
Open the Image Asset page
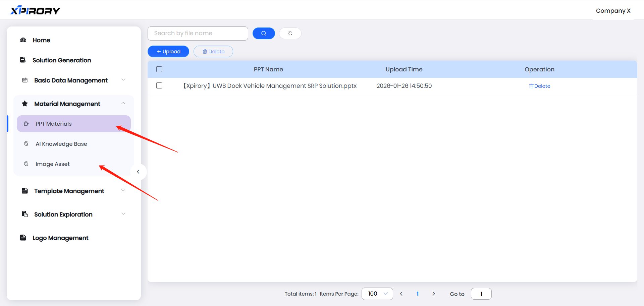pos(53,164)
